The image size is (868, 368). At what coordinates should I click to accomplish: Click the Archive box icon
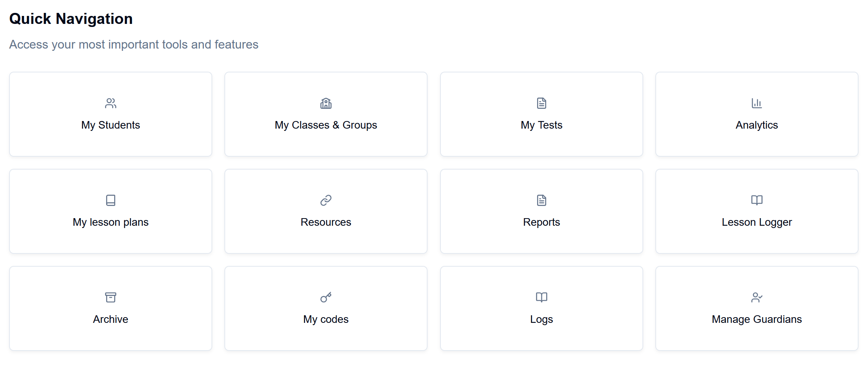[x=111, y=297]
